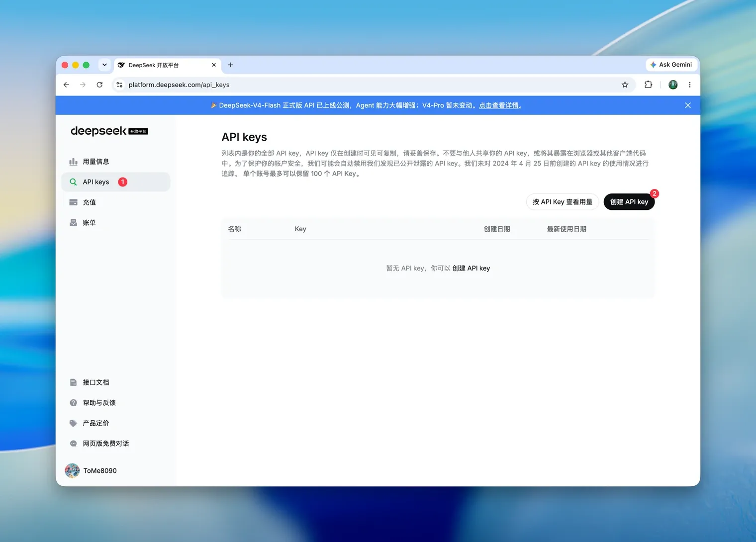The width and height of the screenshot is (756, 542).
Task: Open 点击查看详情 link in banner
Action: click(x=498, y=105)
